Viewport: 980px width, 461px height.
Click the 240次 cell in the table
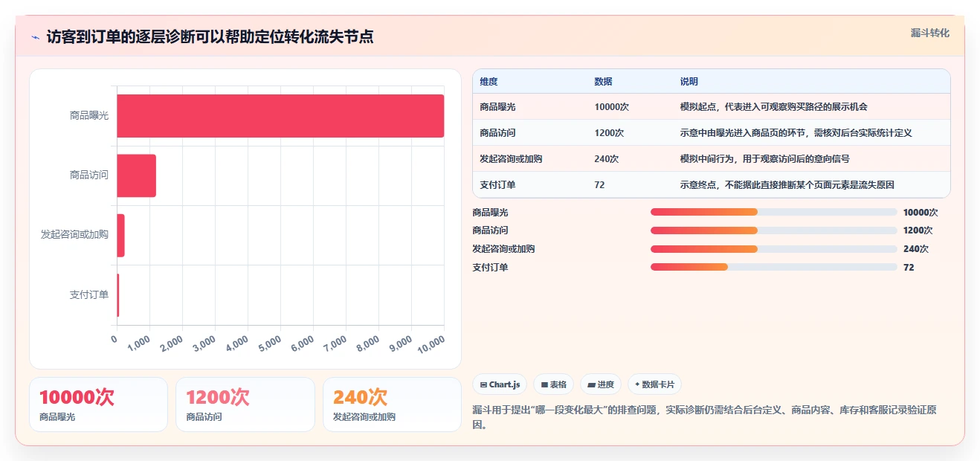coord(607,159)
